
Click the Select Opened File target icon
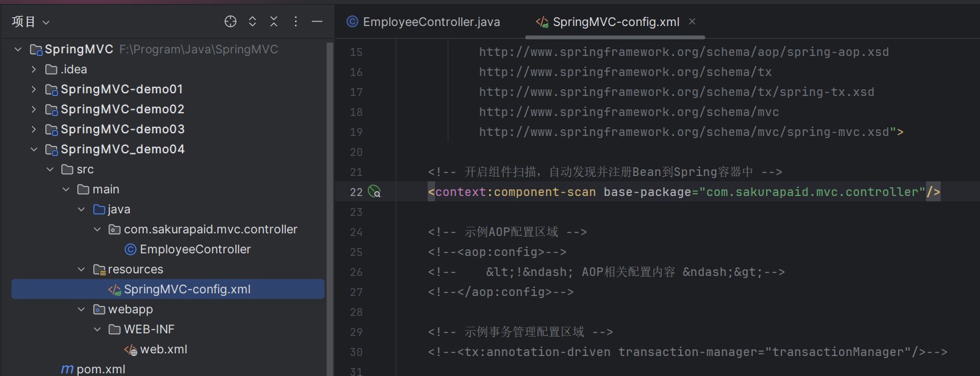click(x=231, y=22)
